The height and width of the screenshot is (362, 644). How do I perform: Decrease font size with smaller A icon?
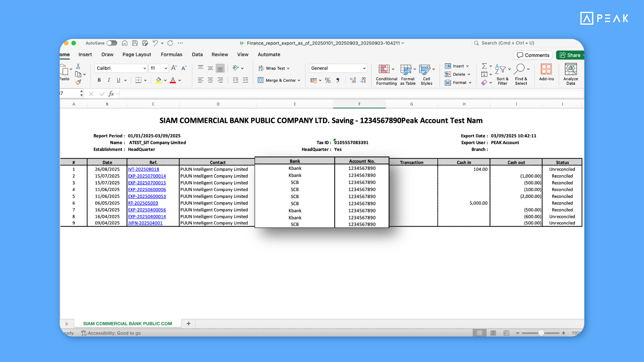[x=184, y=68]
